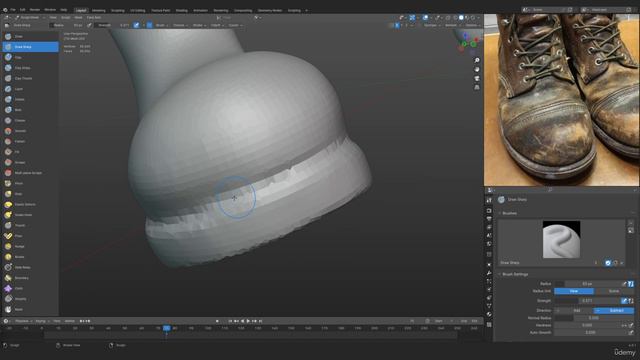Toggle fake user on Draw Sharp brush

pos(608,263)
